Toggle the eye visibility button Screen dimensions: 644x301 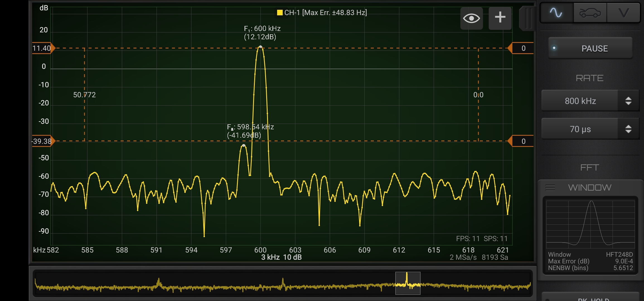[x=471, y=18]
